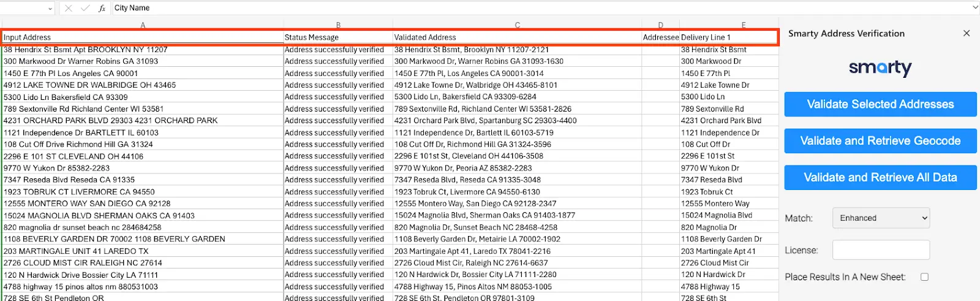Click cell with 300 Markwood Dr Warner Robins input

click(142, 61)
